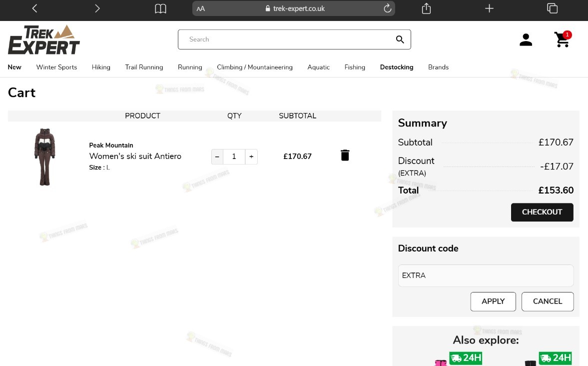
Task: Click the CHECKOUT button
Action: click(x=542, y=212)
